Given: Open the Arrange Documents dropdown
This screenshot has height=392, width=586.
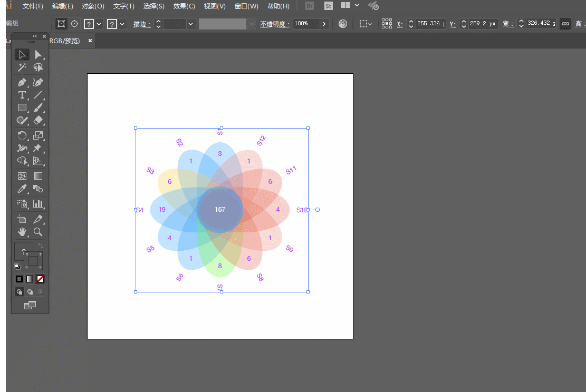Looking at the screenshot, I should [x=350, y=5].
